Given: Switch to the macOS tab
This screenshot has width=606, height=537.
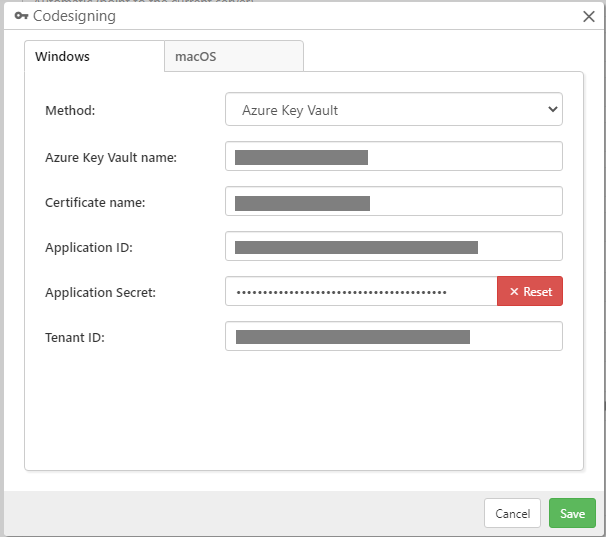Looking at the screenshot, I should [196, 57].
